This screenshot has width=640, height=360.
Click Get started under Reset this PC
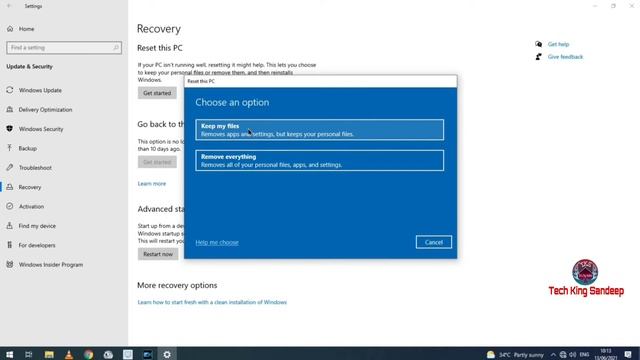tap(157, 93)
